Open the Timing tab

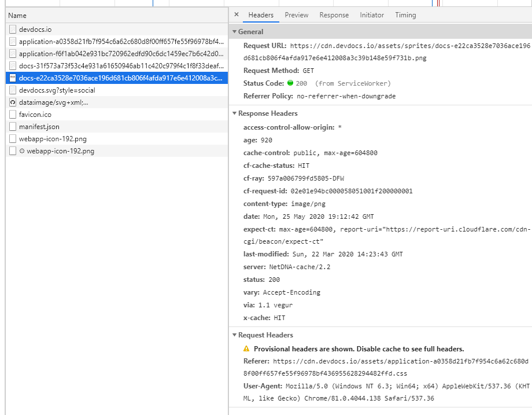[405, 15]
